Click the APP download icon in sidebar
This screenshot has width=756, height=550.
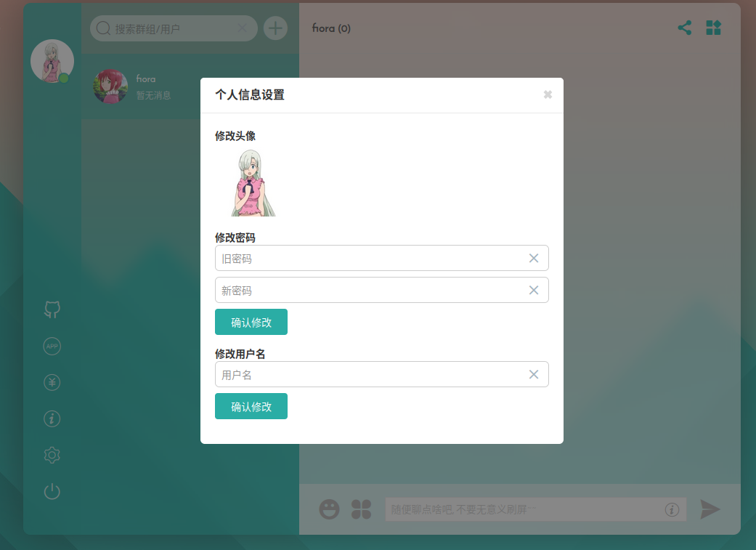pos(52,346)
